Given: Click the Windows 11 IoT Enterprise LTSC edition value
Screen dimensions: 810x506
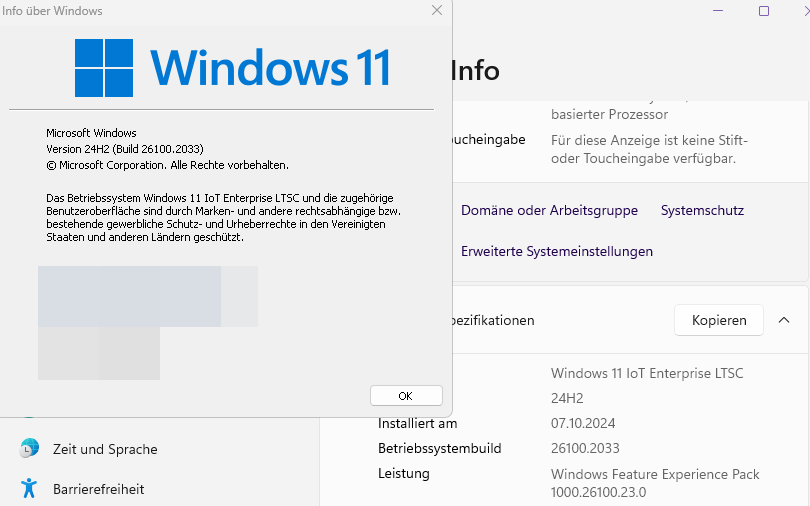Looking at the screenshot, I should [647, 373].
